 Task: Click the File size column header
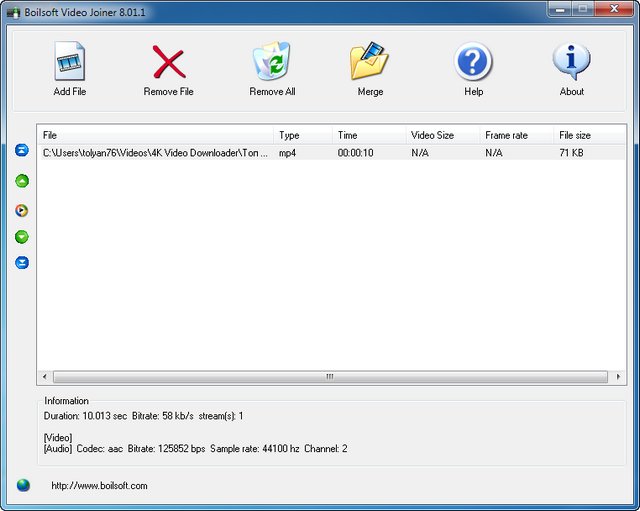click(x=588, y=135)
